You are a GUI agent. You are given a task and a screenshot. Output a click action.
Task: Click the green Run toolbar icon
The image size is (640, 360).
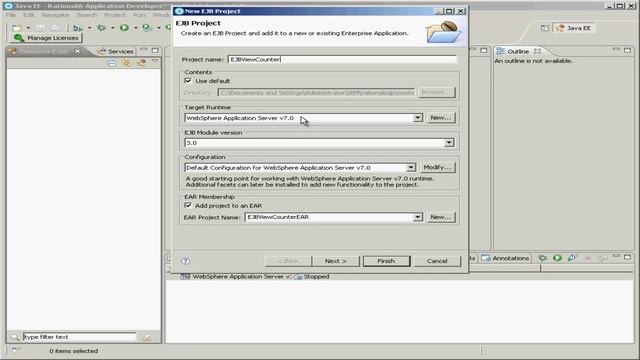point(124,28)
